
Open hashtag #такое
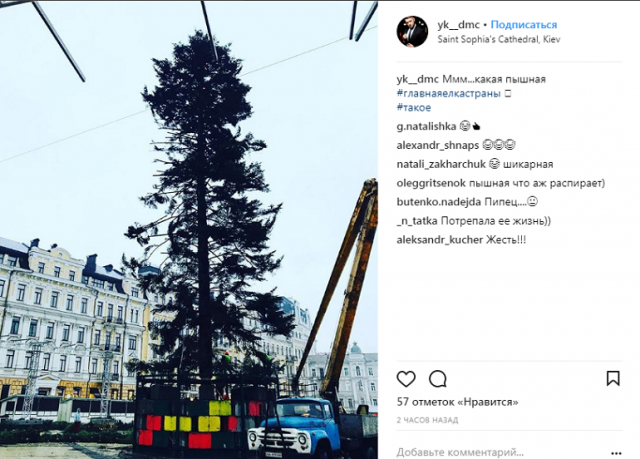tap(413, 108)
